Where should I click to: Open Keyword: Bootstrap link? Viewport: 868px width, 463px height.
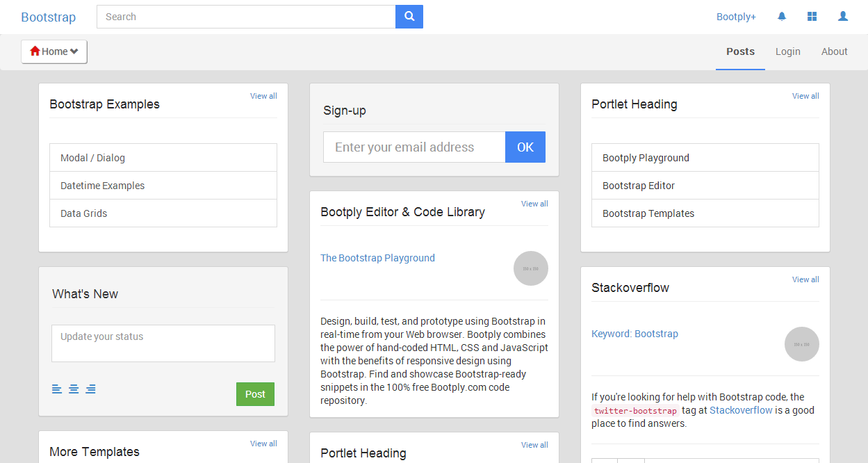click(x=634, y=334)
